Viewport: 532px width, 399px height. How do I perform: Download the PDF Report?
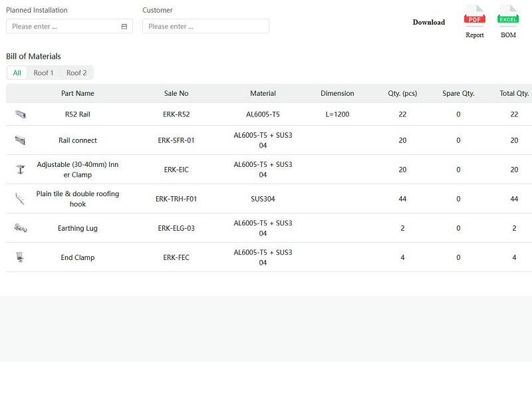pos(474,22)
